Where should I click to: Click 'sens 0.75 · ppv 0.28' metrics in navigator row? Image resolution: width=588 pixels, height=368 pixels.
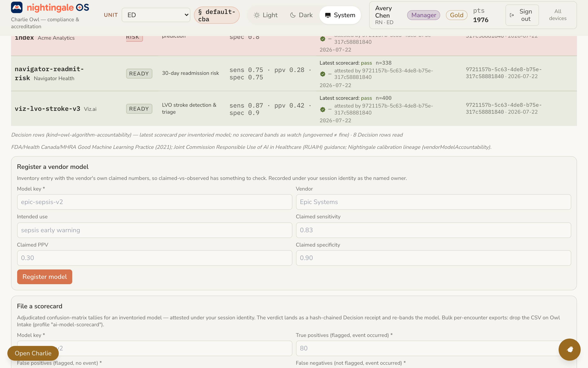267,70
